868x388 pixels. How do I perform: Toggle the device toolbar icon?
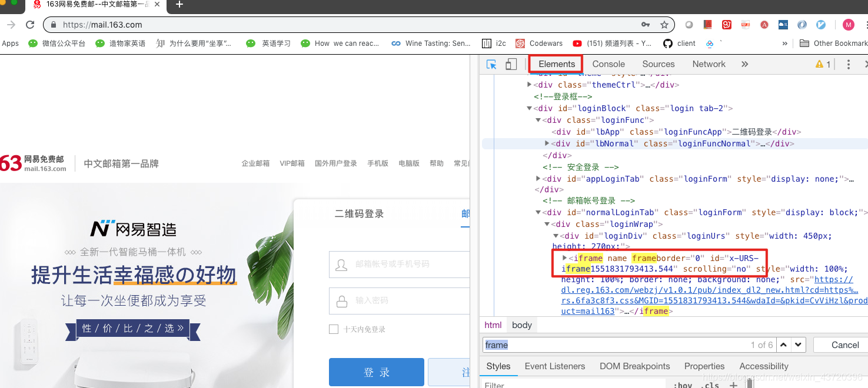point(511,64)
